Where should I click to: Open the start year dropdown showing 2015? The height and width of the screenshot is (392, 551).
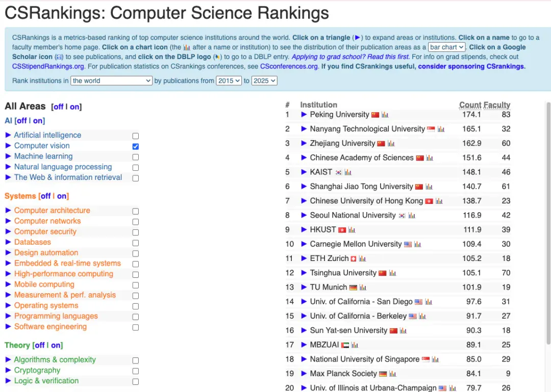(229, 81)
